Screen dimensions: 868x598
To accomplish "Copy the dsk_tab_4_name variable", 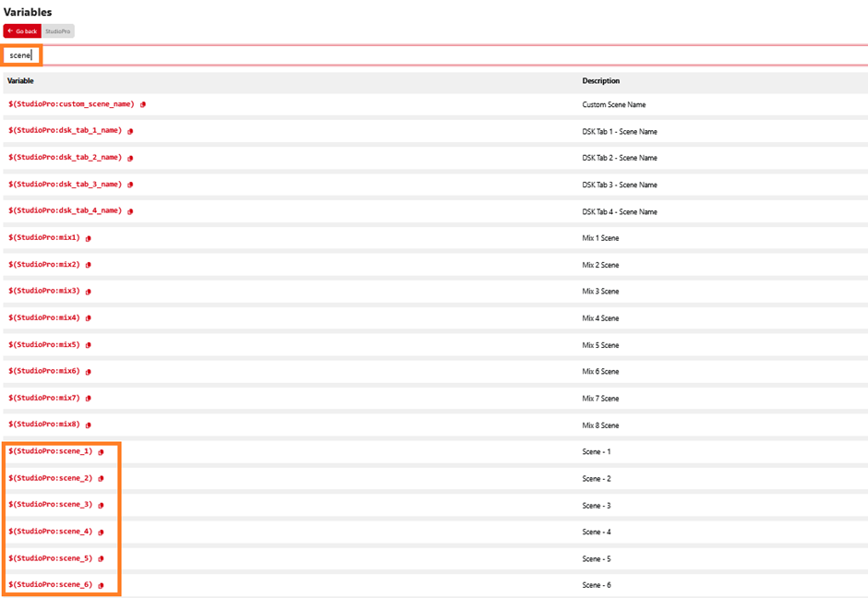I will 130,211.
